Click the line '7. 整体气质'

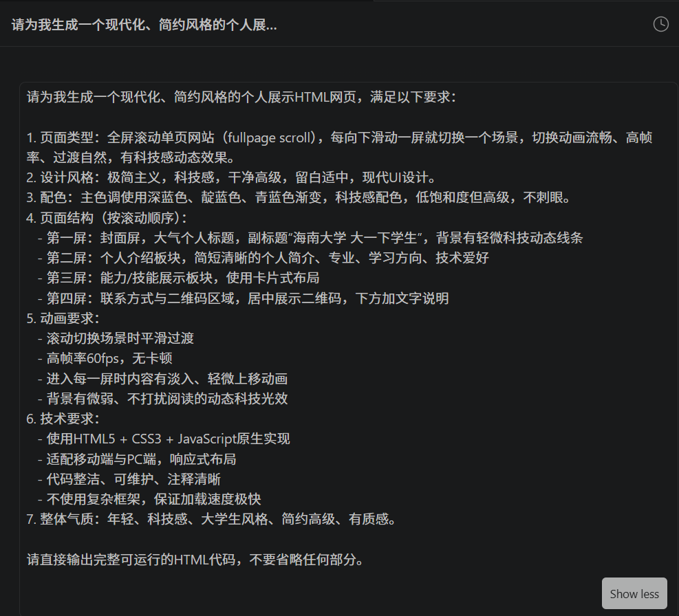click(212, 519)
